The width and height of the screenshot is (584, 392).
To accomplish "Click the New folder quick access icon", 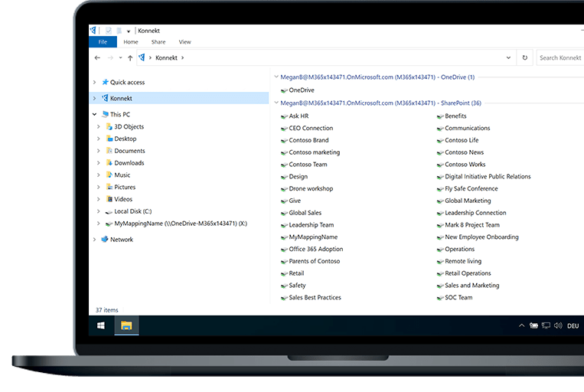I will (119, 31).
